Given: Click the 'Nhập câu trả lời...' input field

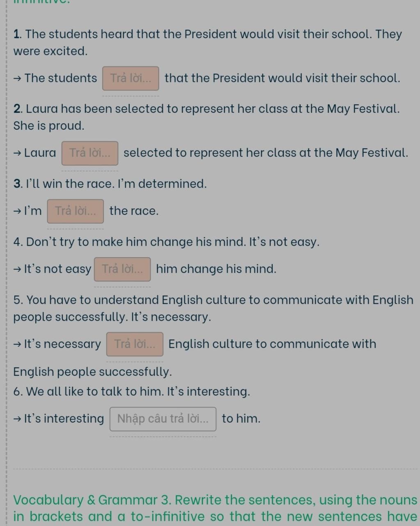Looking at the screenshot, I should [x=163, y=419].
